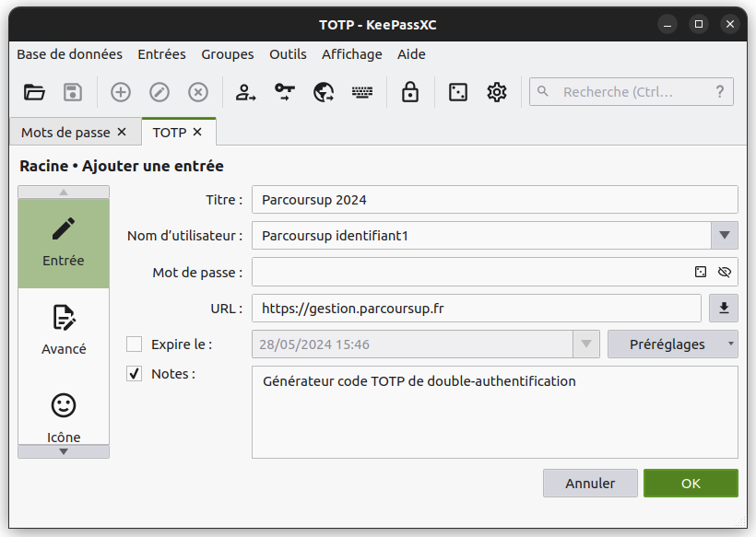Image resolution: width=756 pixels, height=537 pixels.
Task: Open KeePassXC application settings gear
Action: tap(496, 92)
